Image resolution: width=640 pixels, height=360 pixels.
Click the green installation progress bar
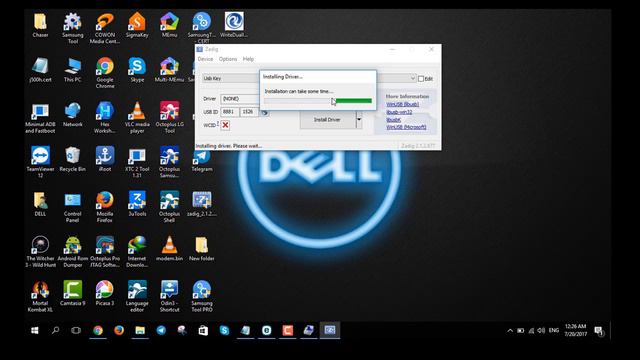tap(318, 100)
